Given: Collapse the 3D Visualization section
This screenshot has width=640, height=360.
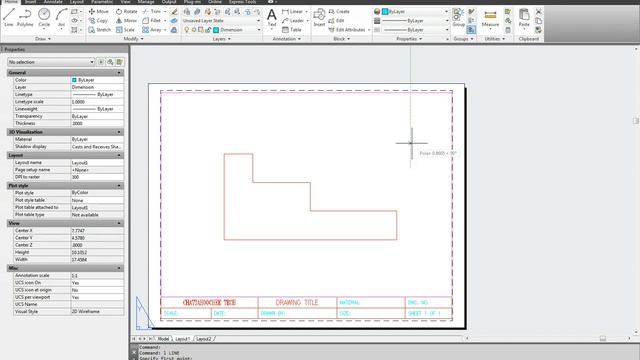Looking at the screenshot, I should (119, 132).
